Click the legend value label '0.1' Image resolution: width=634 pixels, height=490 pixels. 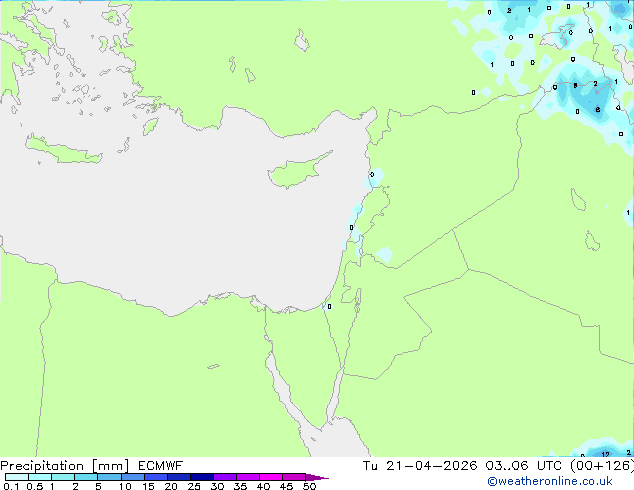[x=11, y=486]
